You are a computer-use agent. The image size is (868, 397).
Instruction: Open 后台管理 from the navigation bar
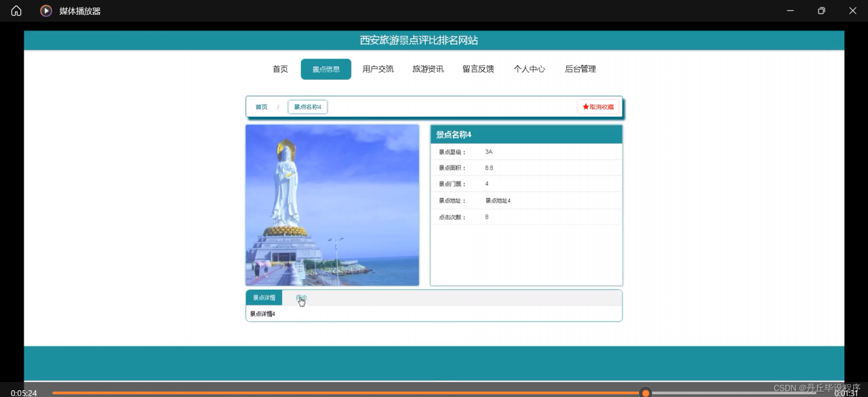point(580,69)
